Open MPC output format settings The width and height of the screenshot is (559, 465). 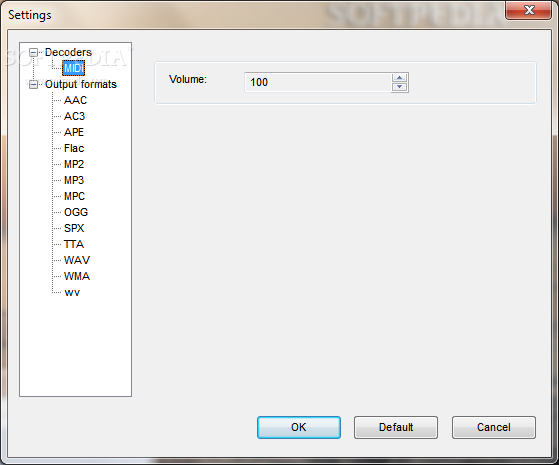pyautogui.click(x=75, y=196)
